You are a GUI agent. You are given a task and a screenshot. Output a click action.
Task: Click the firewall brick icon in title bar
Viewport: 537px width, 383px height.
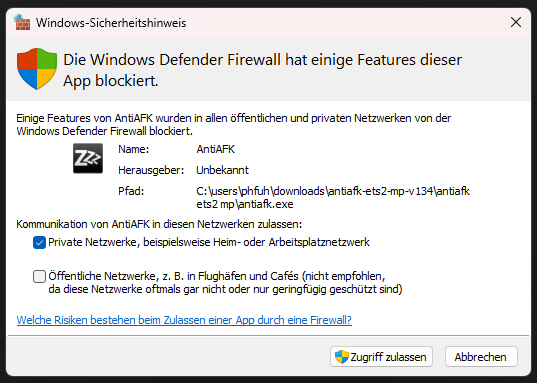coord(23,23)
